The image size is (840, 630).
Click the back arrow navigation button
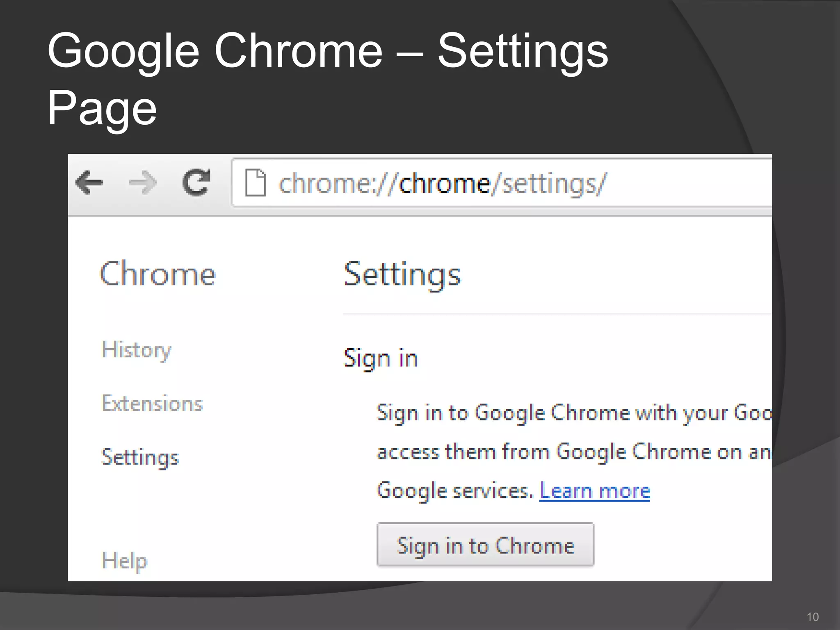click(x=89, y=182)
